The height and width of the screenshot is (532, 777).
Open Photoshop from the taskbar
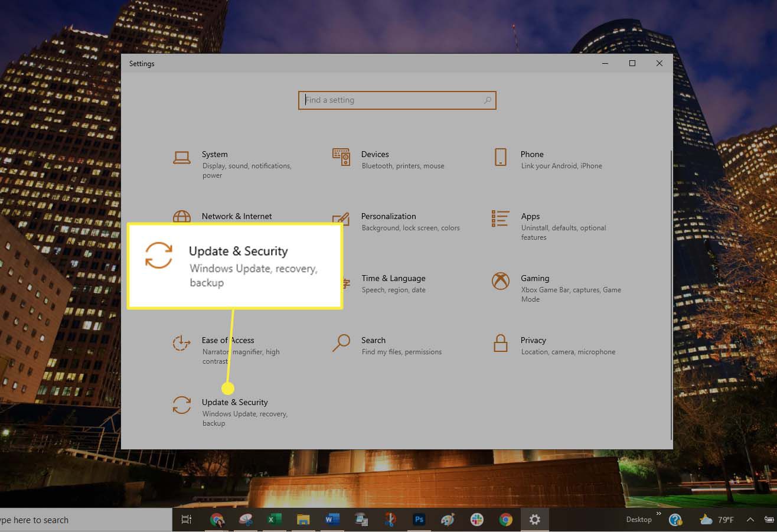[419, 520]
